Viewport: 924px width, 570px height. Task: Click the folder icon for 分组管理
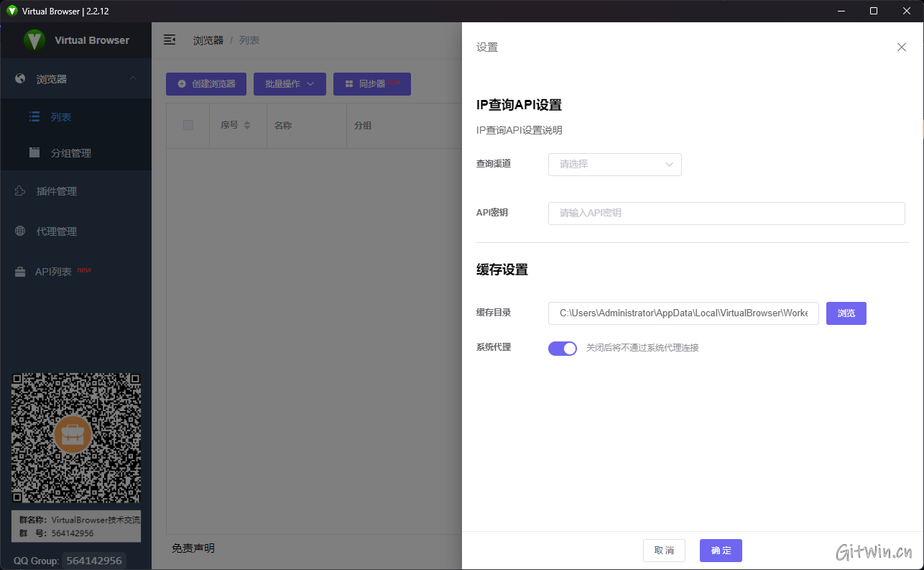(34, 152)
